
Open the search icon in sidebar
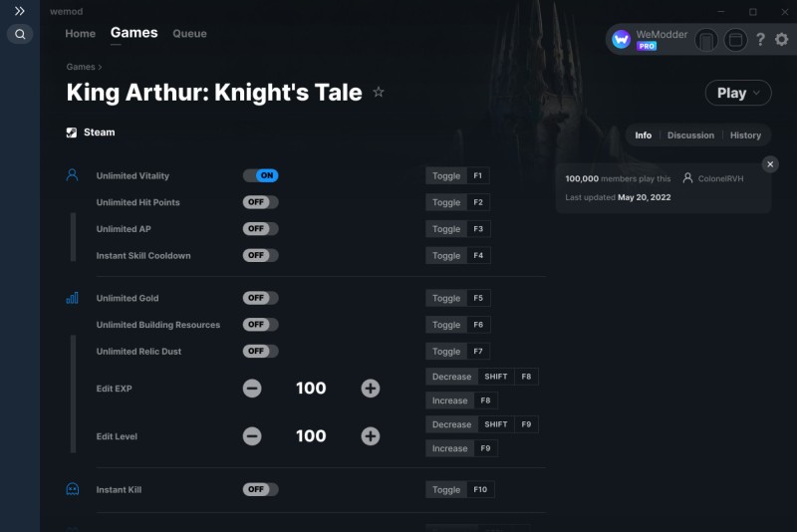pyautogui.click(x=20, y=34)
